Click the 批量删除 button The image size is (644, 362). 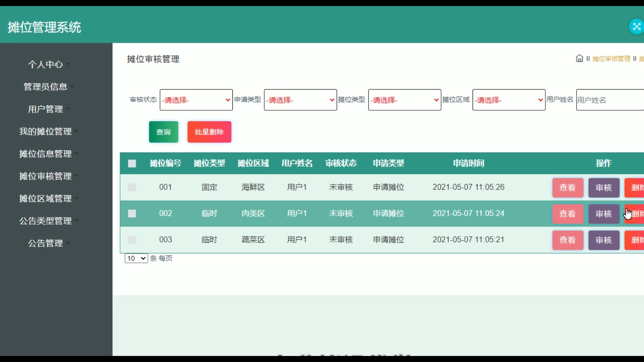(209, 132)
